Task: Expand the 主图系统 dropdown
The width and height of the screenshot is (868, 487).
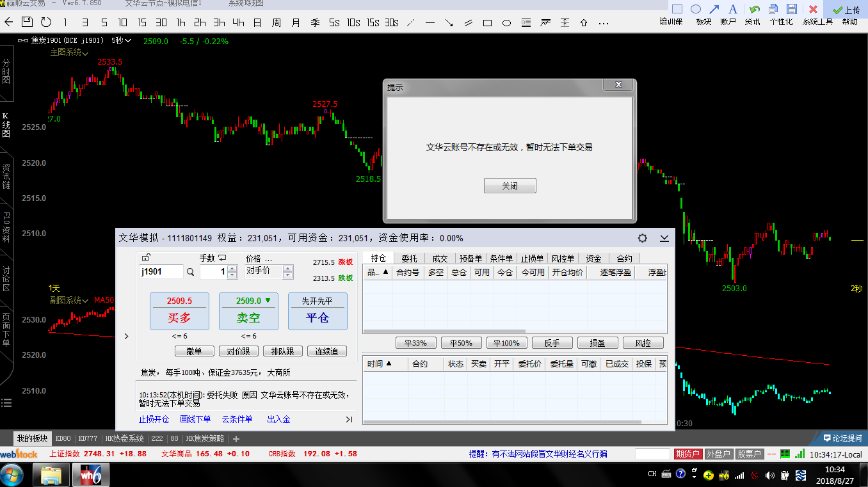Action: click(x=69, y=52)
